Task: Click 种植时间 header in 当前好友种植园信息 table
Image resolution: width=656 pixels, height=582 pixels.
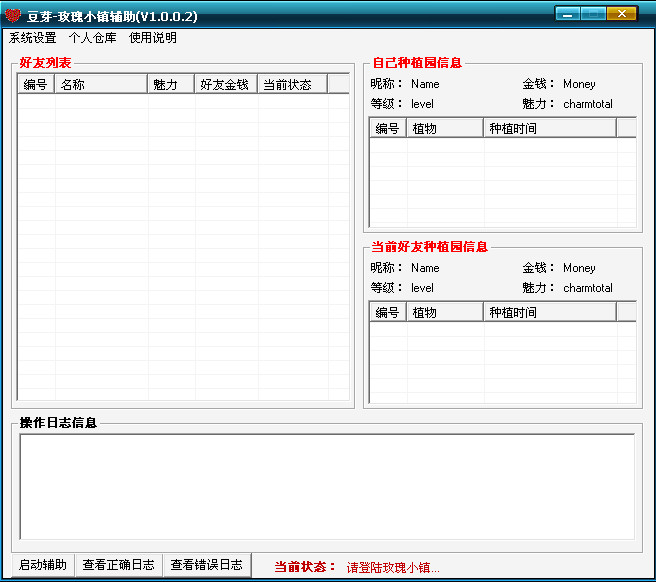Action: pos(549,312)
